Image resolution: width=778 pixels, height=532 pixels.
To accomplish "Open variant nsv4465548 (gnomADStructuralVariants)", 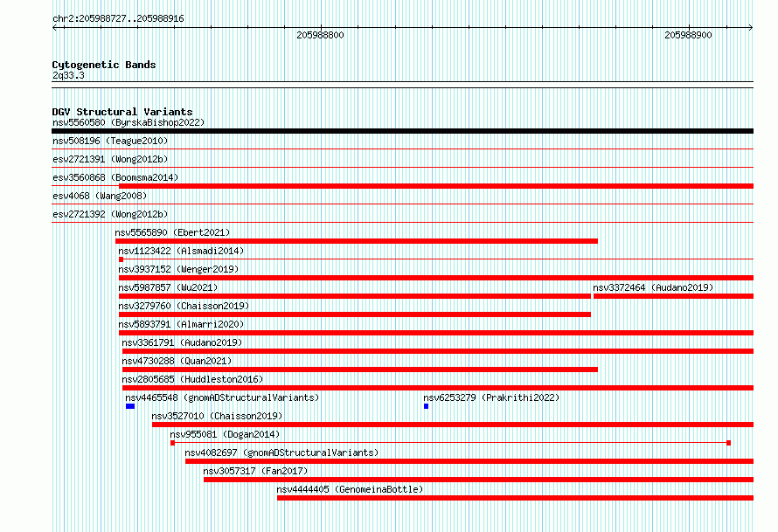I will pyautogui.click(x=222, y=397).
